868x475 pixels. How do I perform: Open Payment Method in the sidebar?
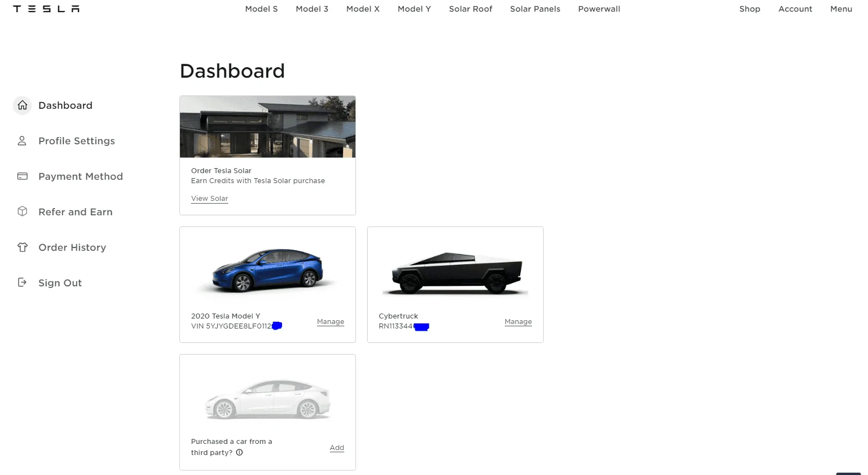[81, 176]
